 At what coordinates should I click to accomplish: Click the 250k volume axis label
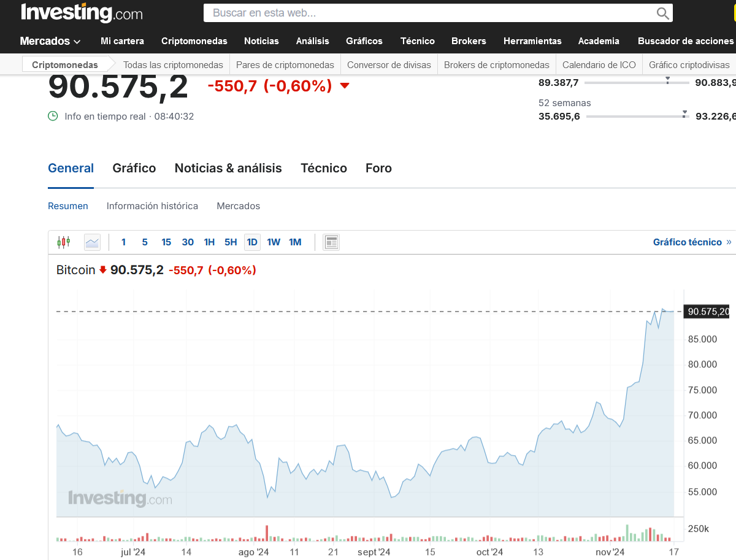pyautogui.click(x=699, y=529)
